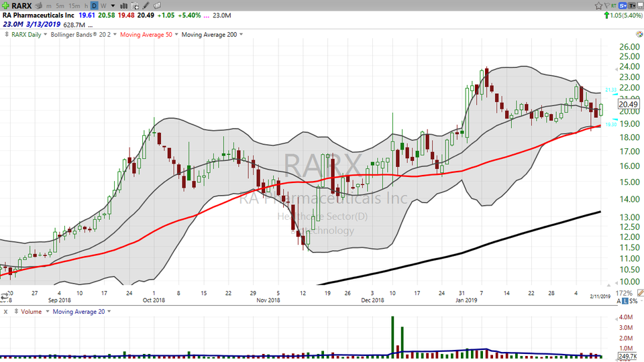The width and height of the screenshot is (644, 362).
Task: Click the pencil edit-scale icon
Action: click(640, 293)
